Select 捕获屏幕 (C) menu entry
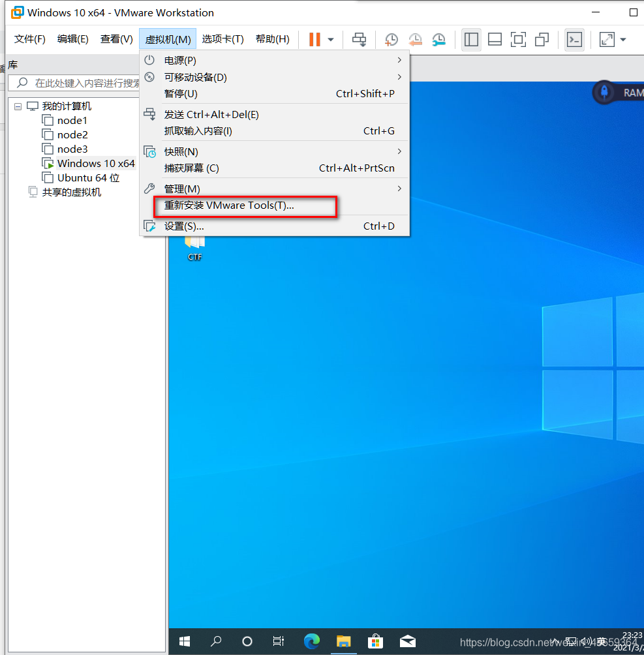Viewport: 644px width, 655px height. (274, 168)
